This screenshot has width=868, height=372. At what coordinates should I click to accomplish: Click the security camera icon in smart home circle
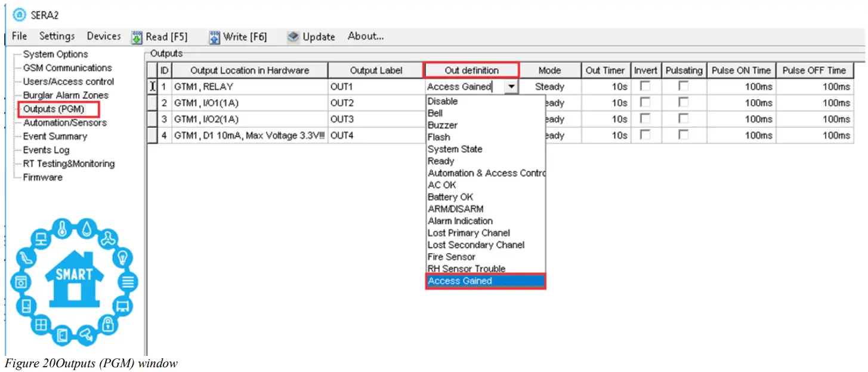pos(86,333)
